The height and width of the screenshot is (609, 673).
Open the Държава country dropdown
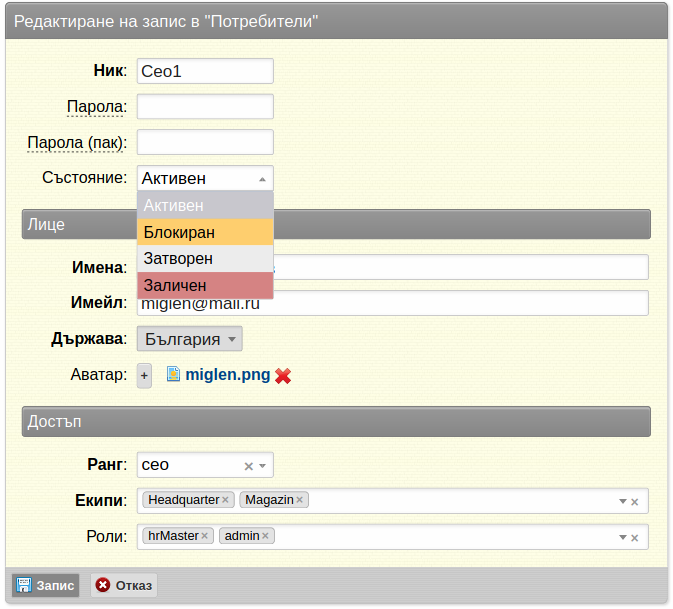point(190,339)
